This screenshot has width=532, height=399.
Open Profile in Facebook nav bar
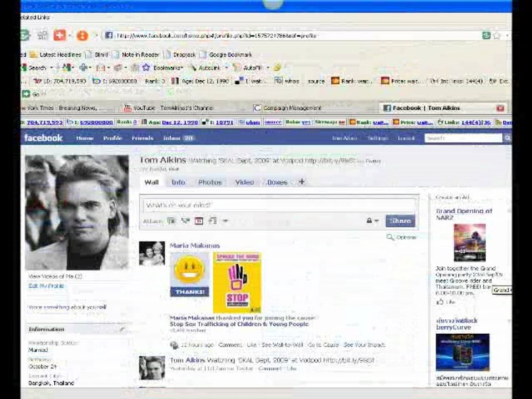tap(112, 138)
